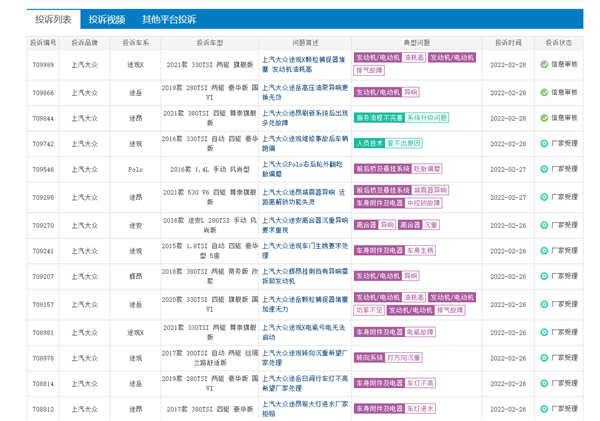This screenshot has width=600, height=421.
Task: Open complaint link 上汽大众途昂前大灯进水
Action: click(305, 409)
